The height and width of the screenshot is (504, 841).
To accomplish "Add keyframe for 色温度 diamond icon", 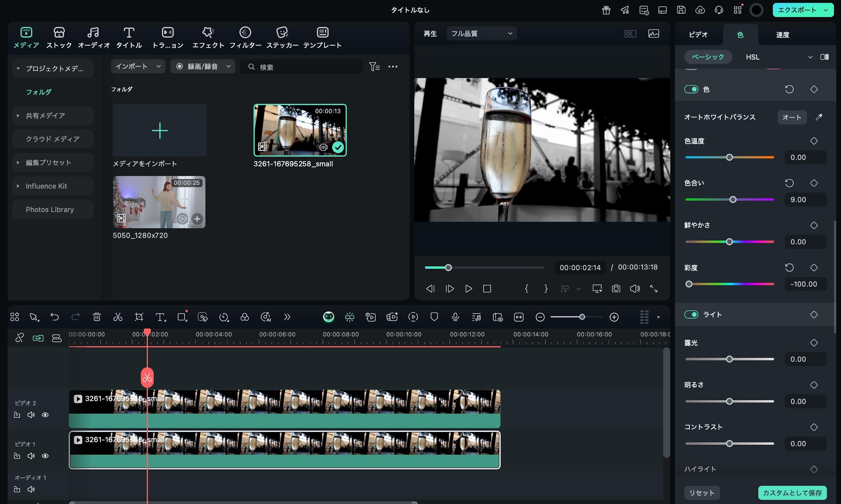I will [814, 141].
